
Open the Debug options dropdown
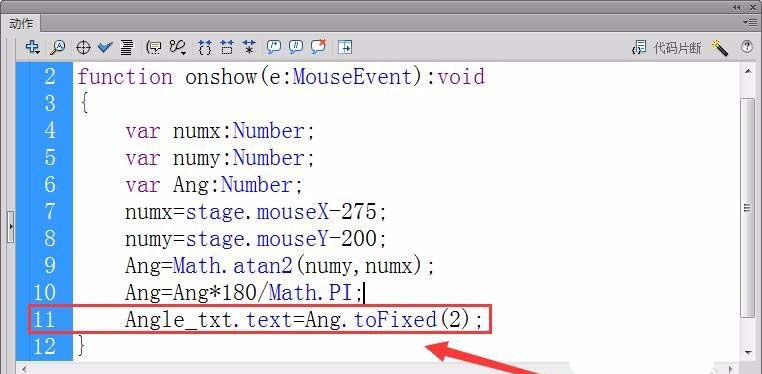click(x=178, y=47)
